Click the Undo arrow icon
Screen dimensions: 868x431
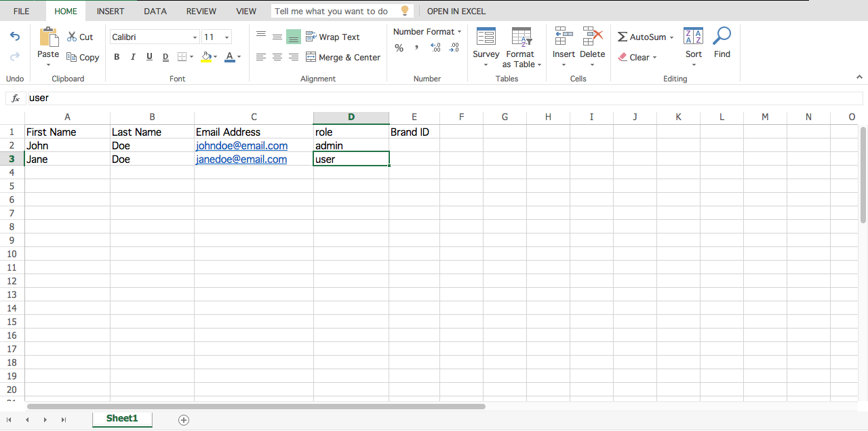(x=15, y=37)
